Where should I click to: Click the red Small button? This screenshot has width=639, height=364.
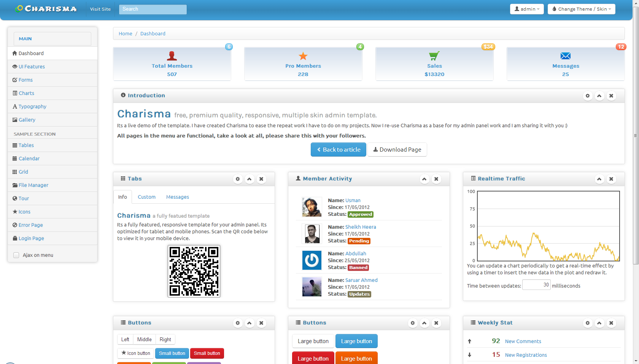pos(207,353)
